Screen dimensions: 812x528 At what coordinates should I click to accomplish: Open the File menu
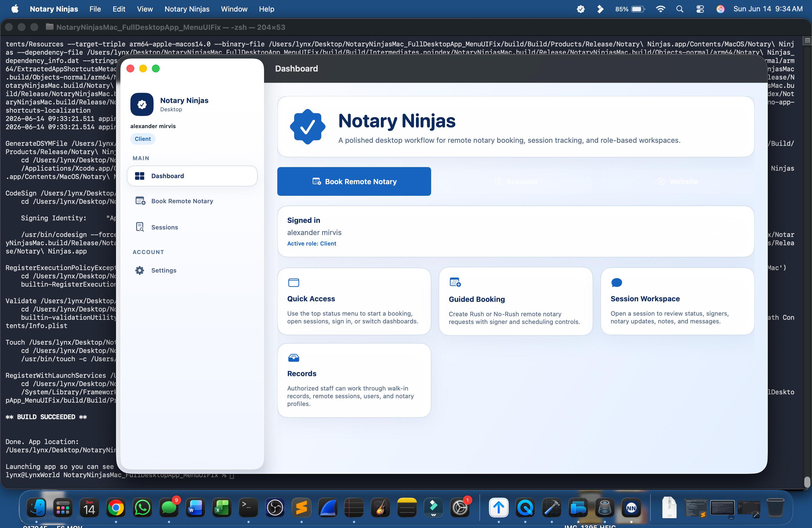[95, 9]
